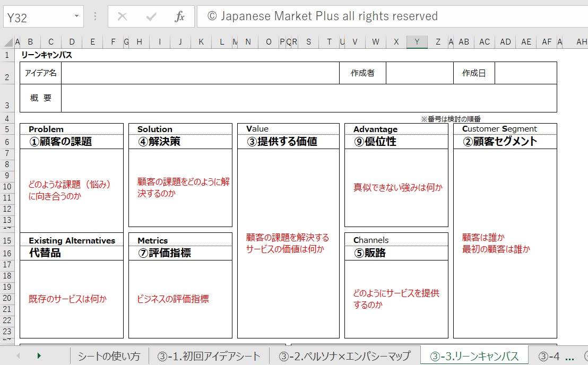Image resolution: width=588 pixels, height=365 pixels.
Task: Click the ⑦評価指標 heading
Action: [165, 253]
